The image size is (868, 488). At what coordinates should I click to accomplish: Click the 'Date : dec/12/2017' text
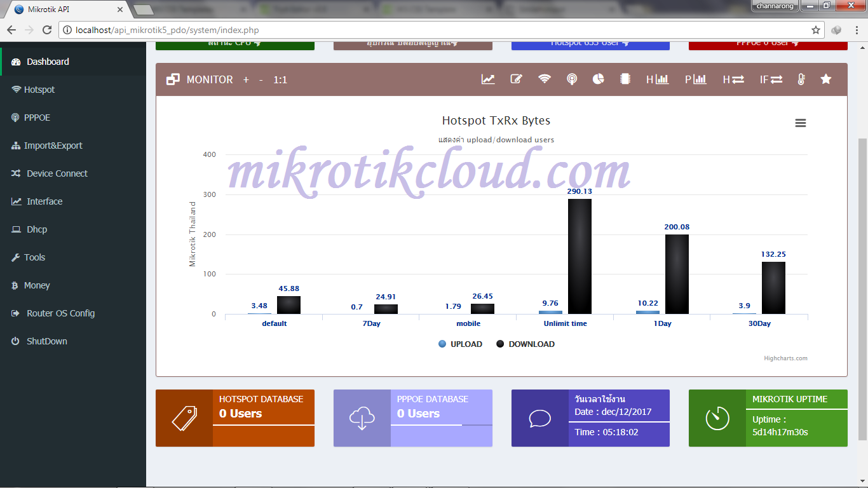(614, 412)
